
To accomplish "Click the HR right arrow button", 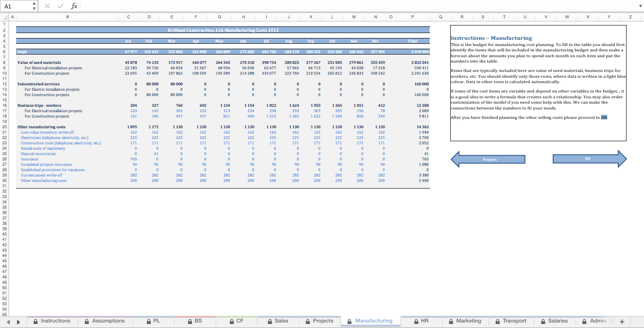I will (x=590, y=159).
